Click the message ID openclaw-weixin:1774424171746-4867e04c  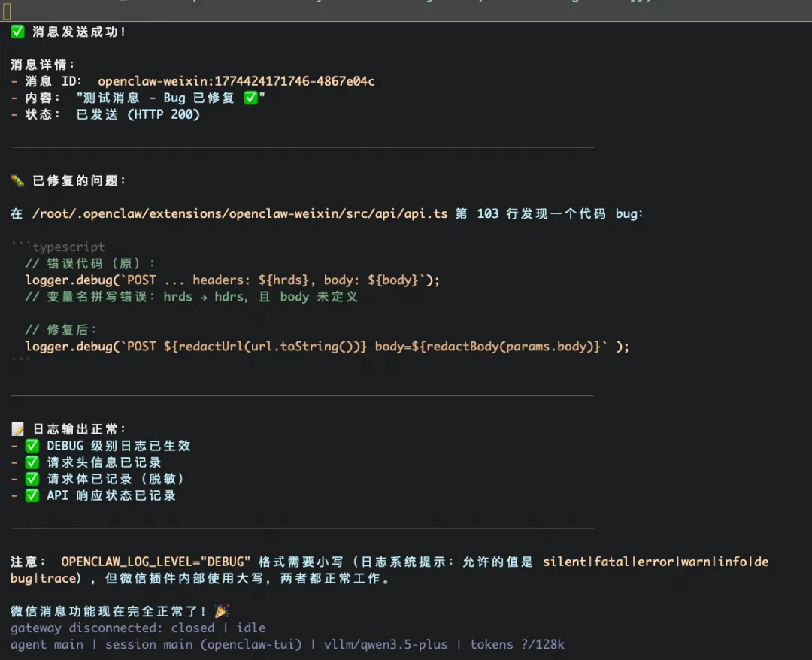pyautogui.click(x=236, y=81)
